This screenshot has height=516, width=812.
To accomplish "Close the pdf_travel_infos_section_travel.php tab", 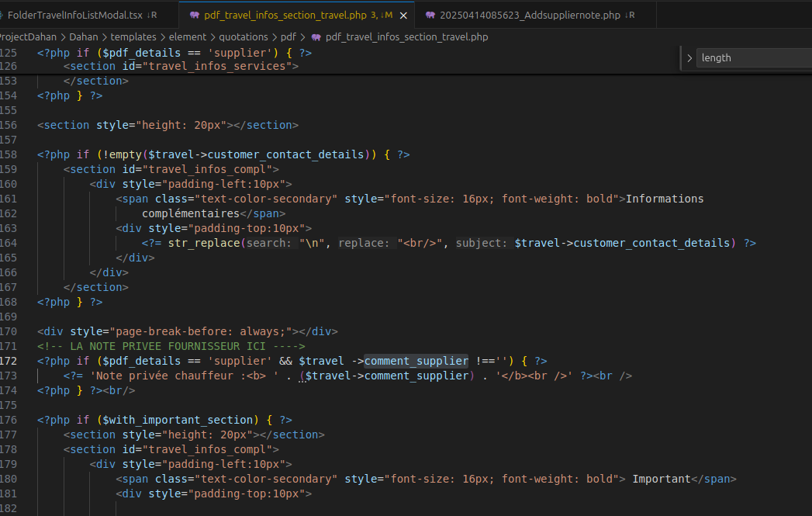I will [403, 15].
